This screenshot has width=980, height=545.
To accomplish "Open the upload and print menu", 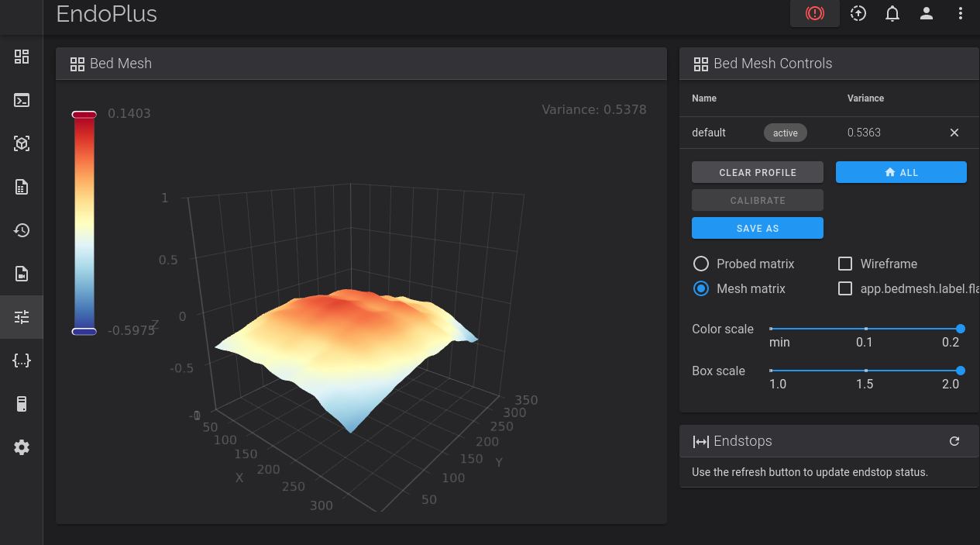I will (x=858, y=13).
